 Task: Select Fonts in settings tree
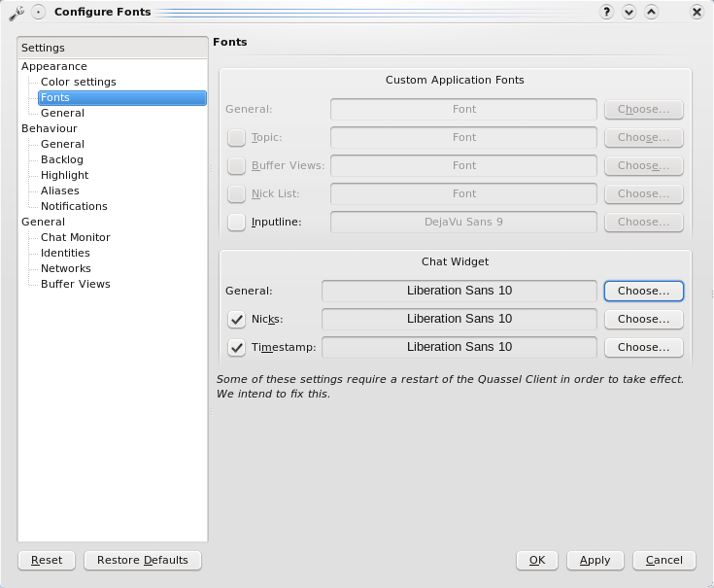click(x=122, y=97)
